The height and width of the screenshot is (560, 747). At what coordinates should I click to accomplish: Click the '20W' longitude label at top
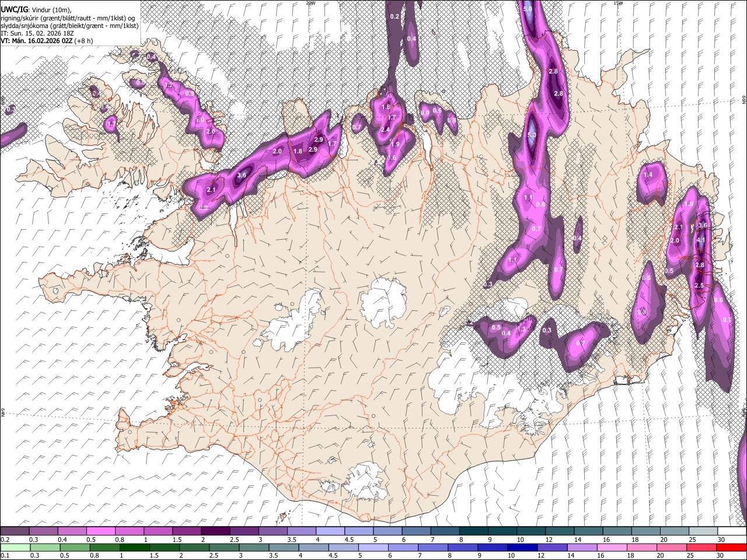[x=310, y=3]
